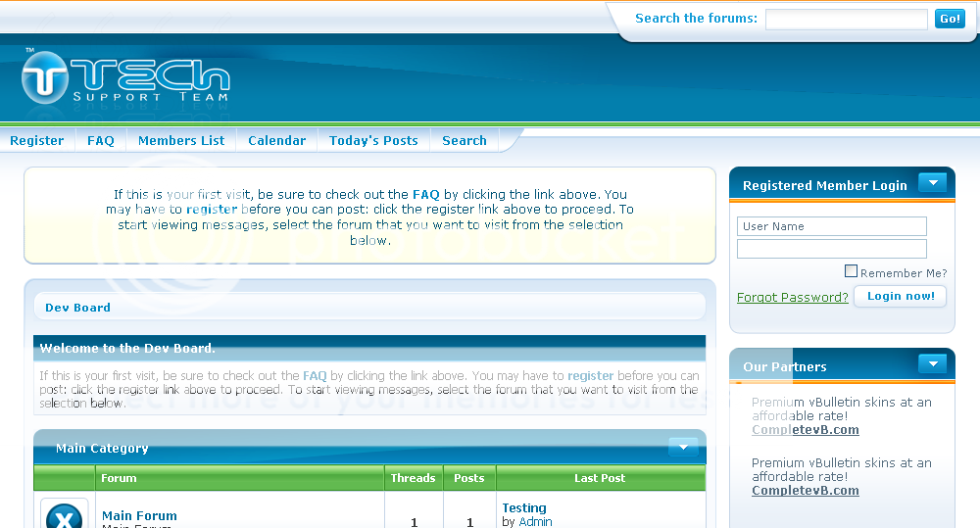980x528 pixels.
Task: Follow the Forgot Password? link
Action: pos(793,298)
